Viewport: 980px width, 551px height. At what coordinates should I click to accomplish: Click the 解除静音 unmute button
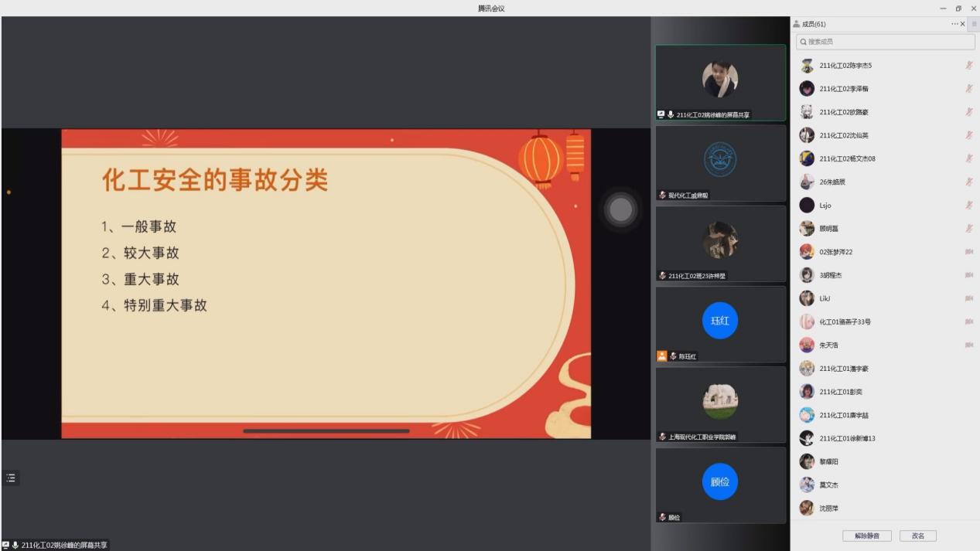866,536
